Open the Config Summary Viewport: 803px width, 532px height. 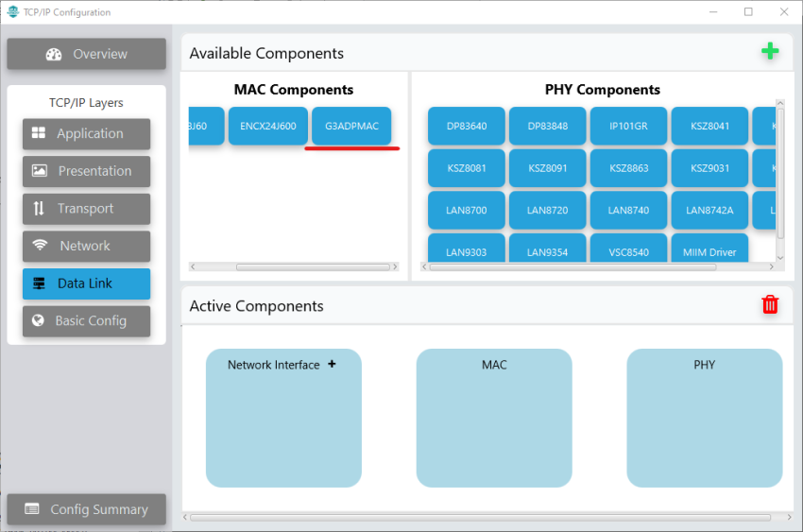pyautogui.click(x=86, y=509)
